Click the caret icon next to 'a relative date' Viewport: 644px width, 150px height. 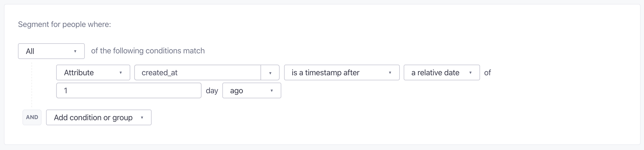coord(471,73)
